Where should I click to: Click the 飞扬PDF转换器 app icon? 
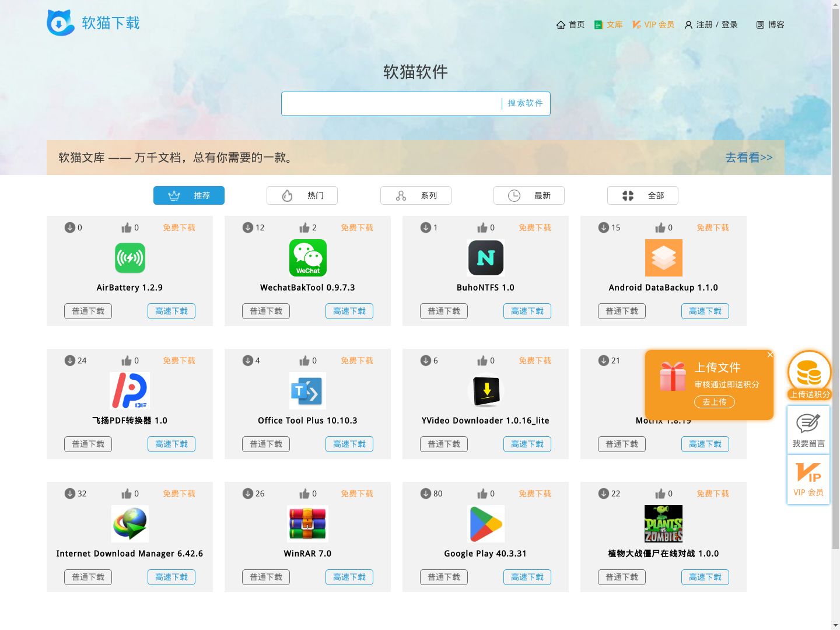point(130,391)
